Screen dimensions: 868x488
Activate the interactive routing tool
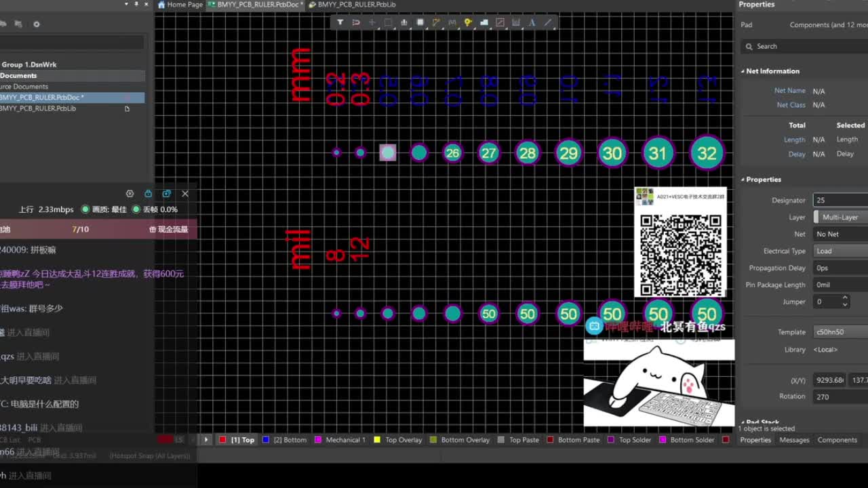pyautogui.click(x=436, y=22)
